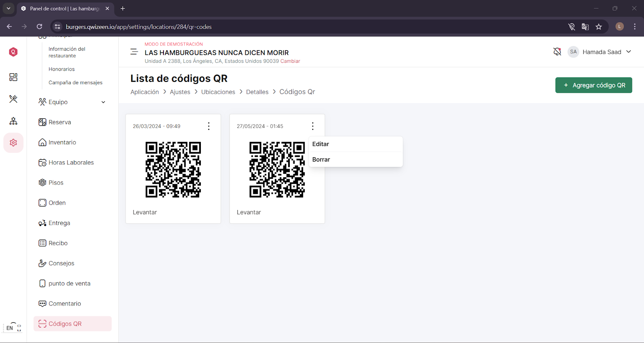Click the browser reload icon

tap(39, 27)
